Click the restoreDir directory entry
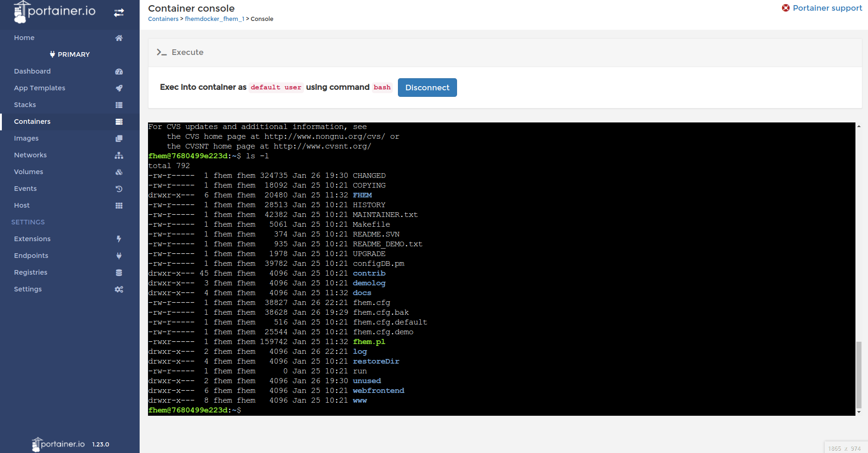The width and height of the screenshot is (868, 453). pyautogui.click(x=376, y=361)
